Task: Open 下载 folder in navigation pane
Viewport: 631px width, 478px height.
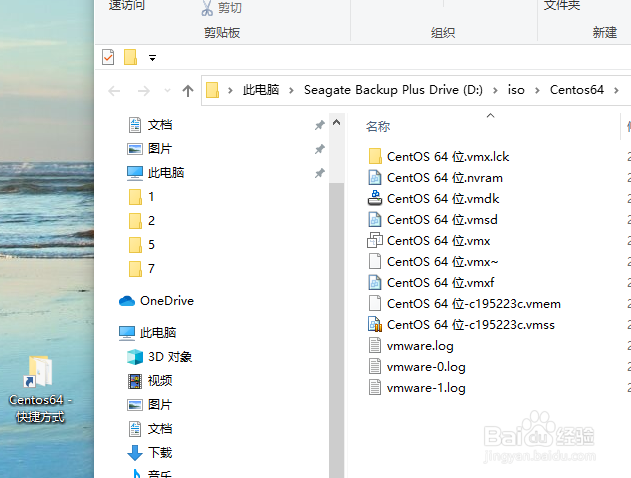Action: tap(150, 453)
